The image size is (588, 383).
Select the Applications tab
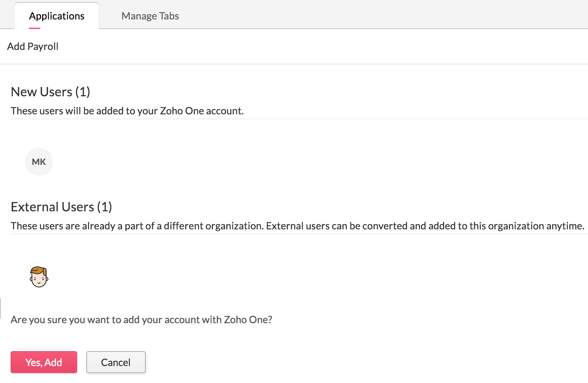57,16
